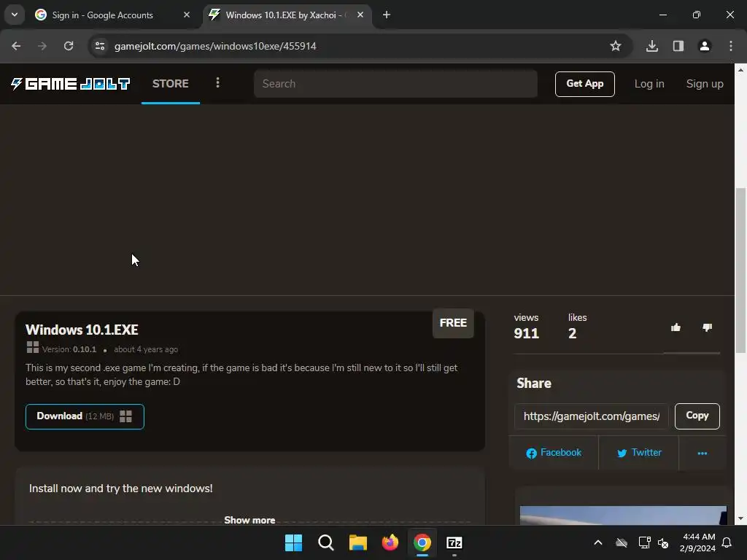Focus the Game Jolt Search field
747x560 pixels.
pyautogui.click(x=395, y=84)
